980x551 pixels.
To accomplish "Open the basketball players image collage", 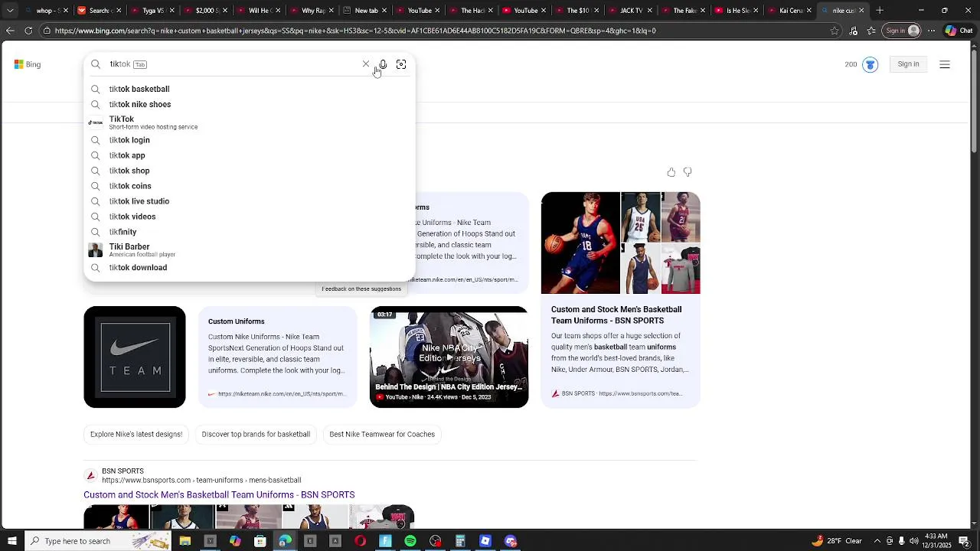I will pos(620,243).
